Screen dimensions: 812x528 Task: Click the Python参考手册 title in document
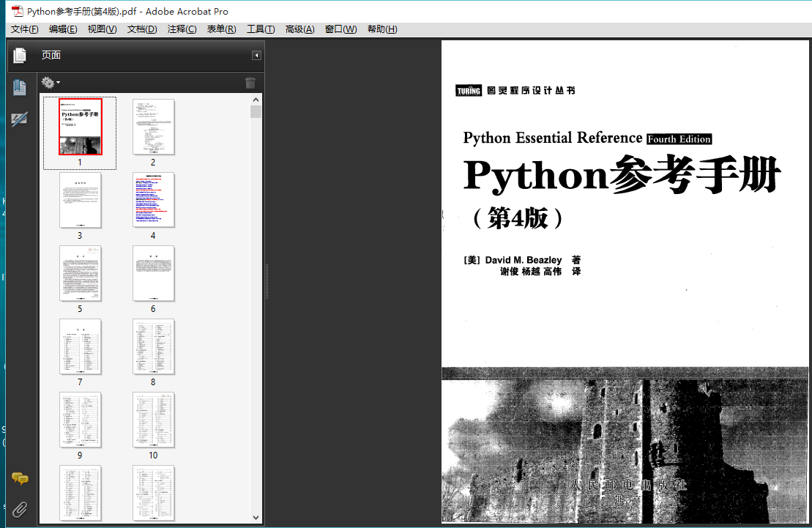[622, 175]
